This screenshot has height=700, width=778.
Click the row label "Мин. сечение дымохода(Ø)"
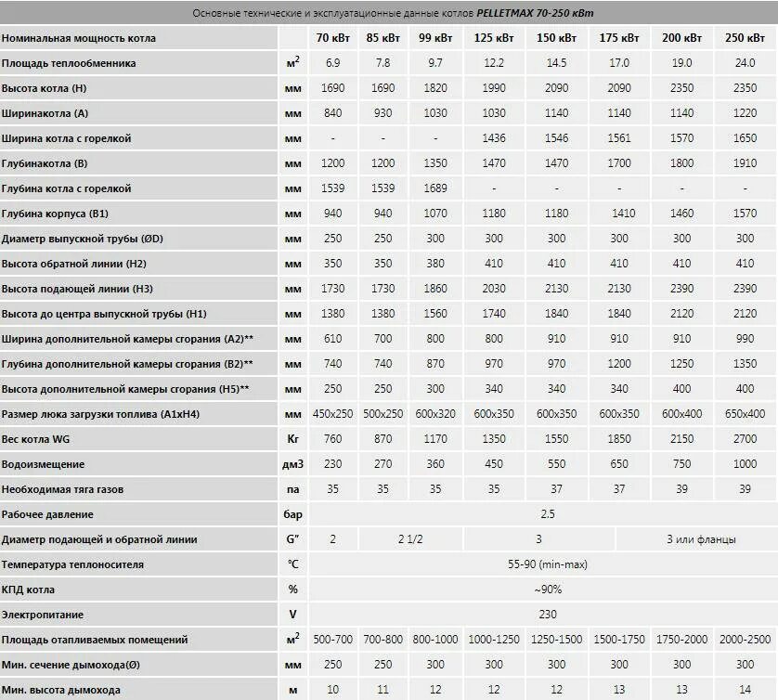(x=71, y=665)
